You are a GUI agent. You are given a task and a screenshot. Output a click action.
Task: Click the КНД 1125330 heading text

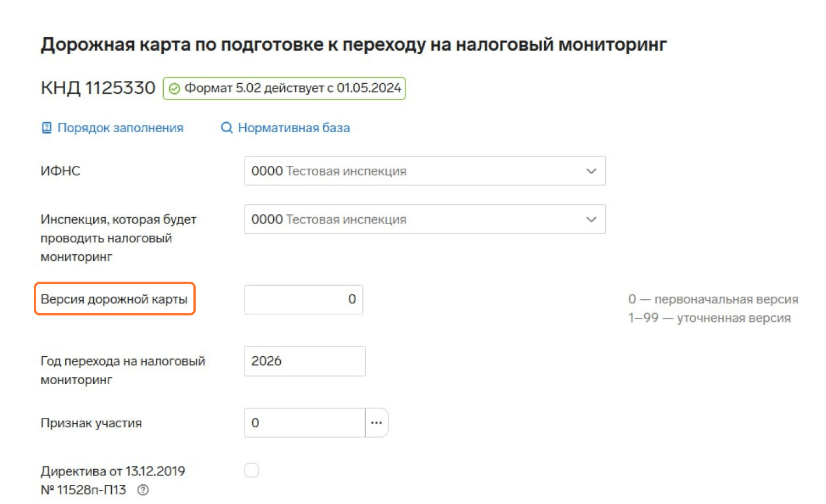tap(98, 88)
